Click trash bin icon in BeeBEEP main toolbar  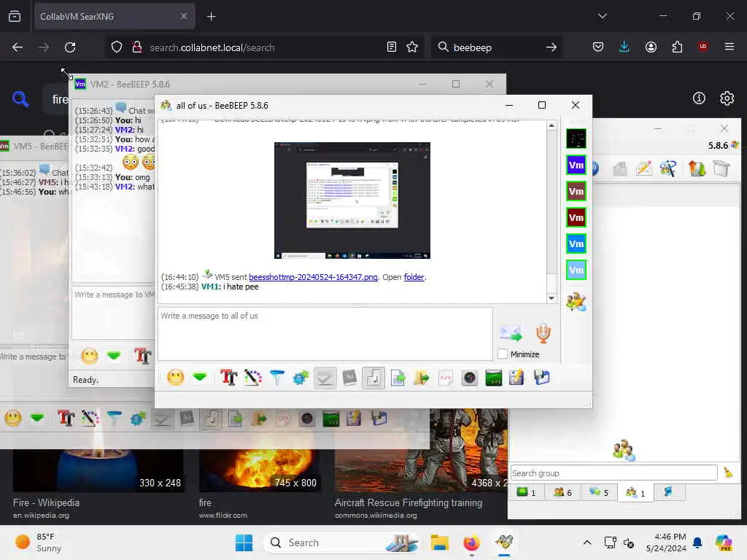[x=721, y=168]
